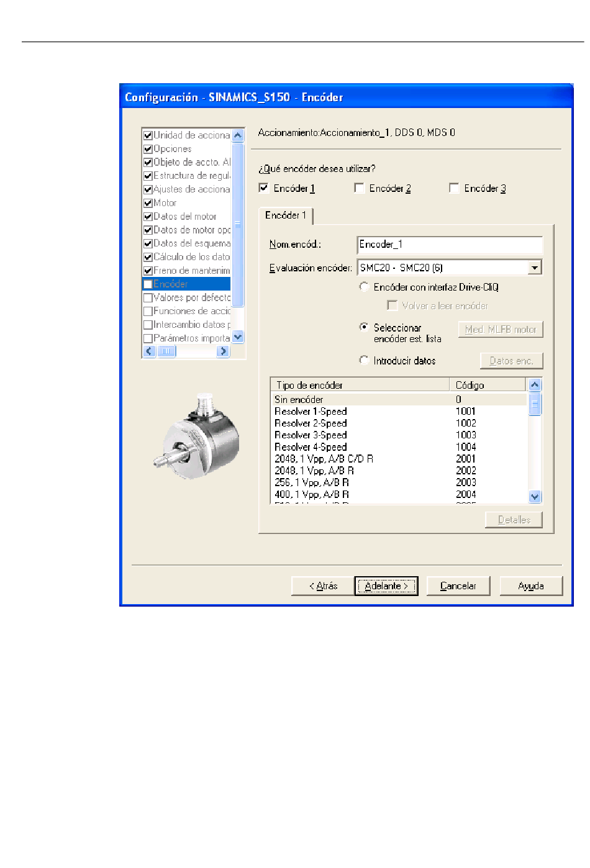Screen dimensions: 590x868
Task: Click the Adelante button
Action: click(386, 585)
